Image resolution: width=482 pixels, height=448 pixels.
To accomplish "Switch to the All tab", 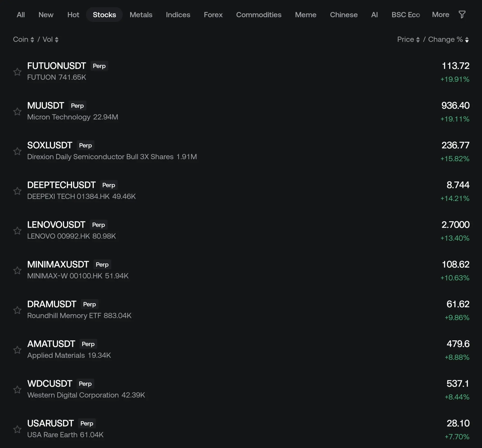I will pos(21,14).
